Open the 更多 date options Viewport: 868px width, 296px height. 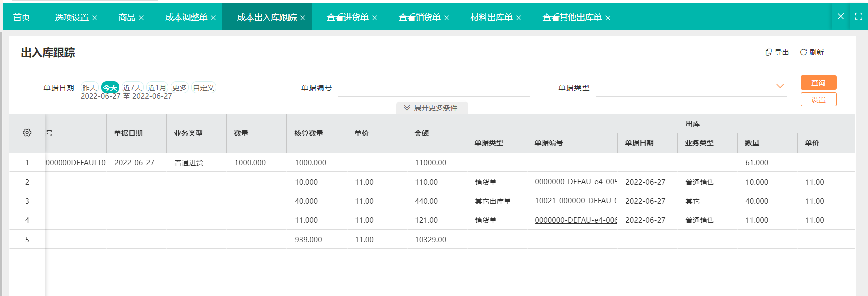tap(180, 88)
